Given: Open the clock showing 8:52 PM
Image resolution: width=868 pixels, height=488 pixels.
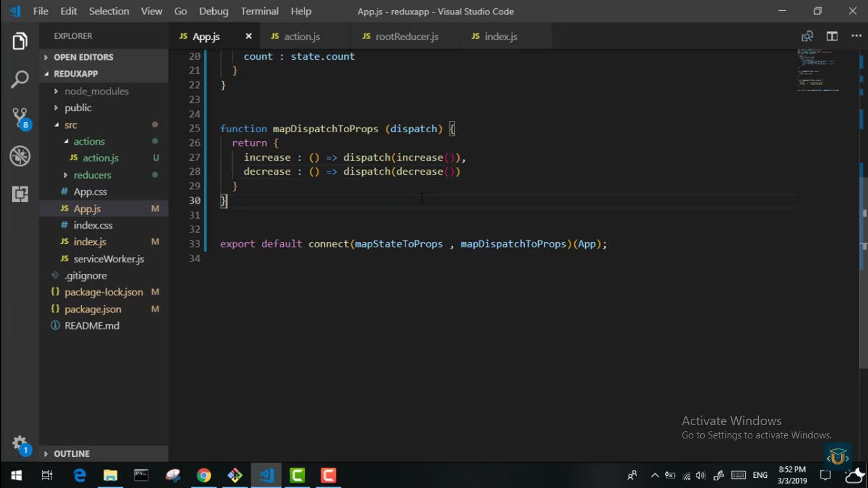Looking at the screenshot, I should coord(792,475).
